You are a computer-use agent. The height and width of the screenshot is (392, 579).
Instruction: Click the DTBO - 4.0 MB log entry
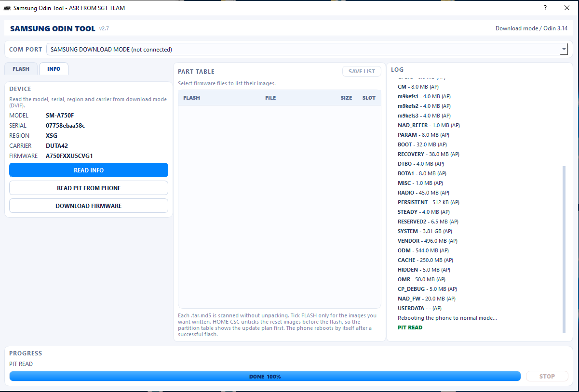[421, 164]
